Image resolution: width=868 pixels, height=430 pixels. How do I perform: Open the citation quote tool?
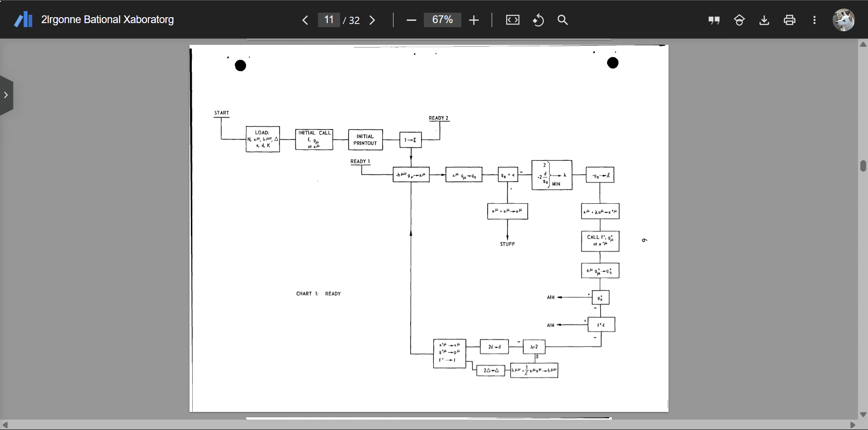[x=714, y=20]
